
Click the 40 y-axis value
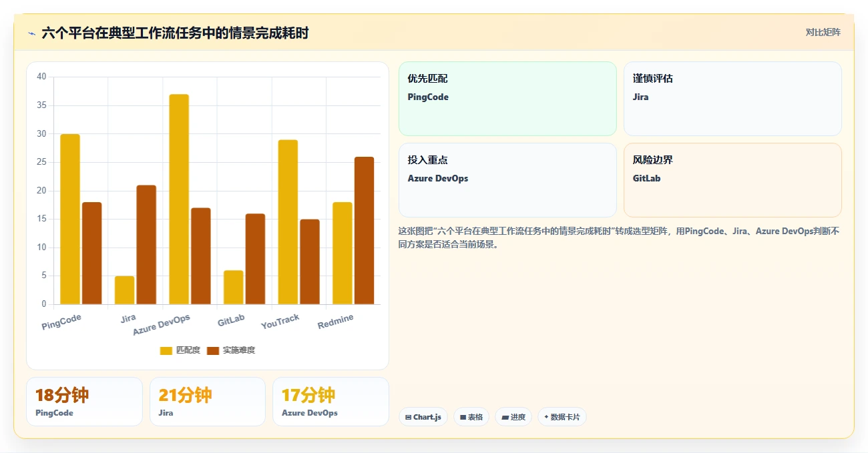pyautogui.click(x=41, y=77)
